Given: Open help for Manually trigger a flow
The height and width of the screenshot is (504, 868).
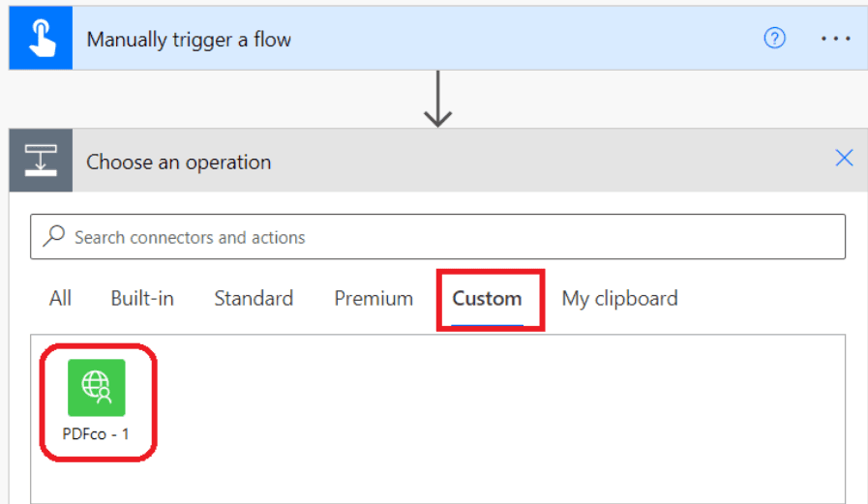Looking at the screenshot, I should click(774, 38).
